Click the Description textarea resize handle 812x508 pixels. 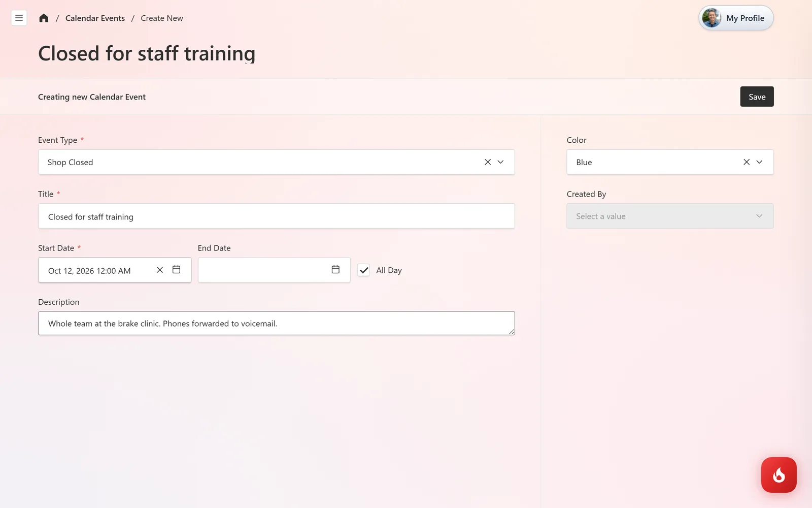pyautogui.click(x=512, y=331)
